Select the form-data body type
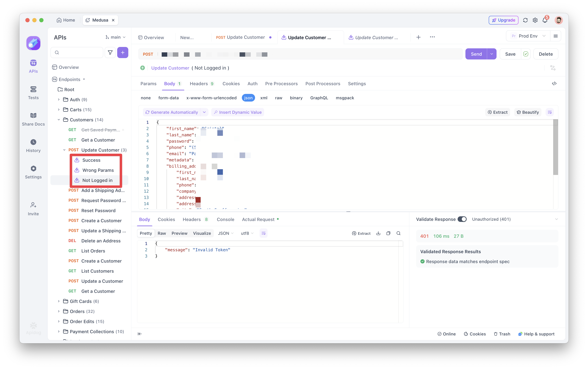This screenshot has height=369, width=588. [x=168, y=98]
